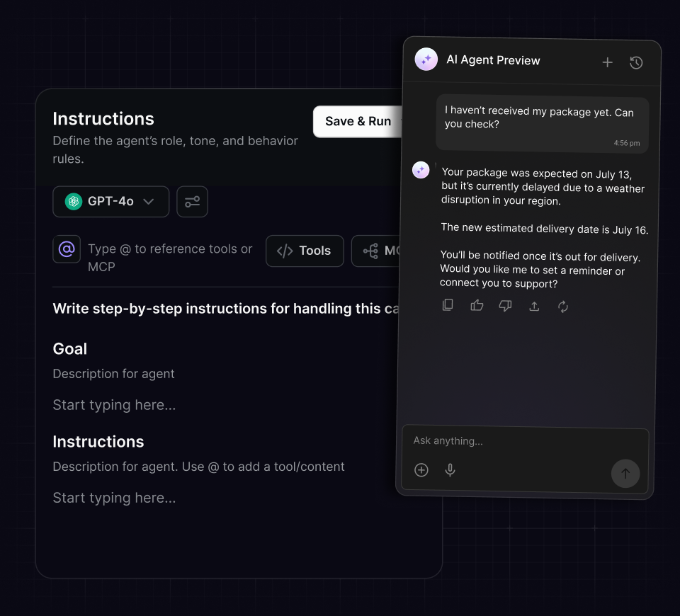Click the Instructions Start typing here field
The height and width of the screenshot is (616, 680).
point(114,498)
